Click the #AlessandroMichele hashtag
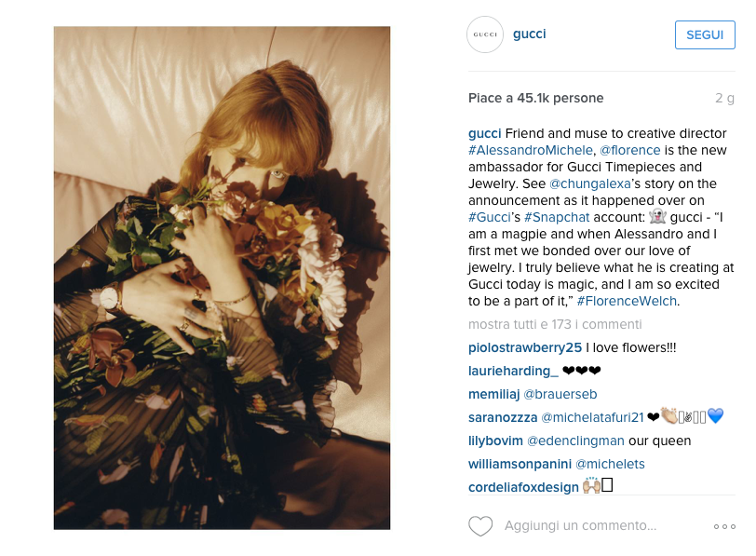This screenshot has height=556, width=756. pos(531,151)
